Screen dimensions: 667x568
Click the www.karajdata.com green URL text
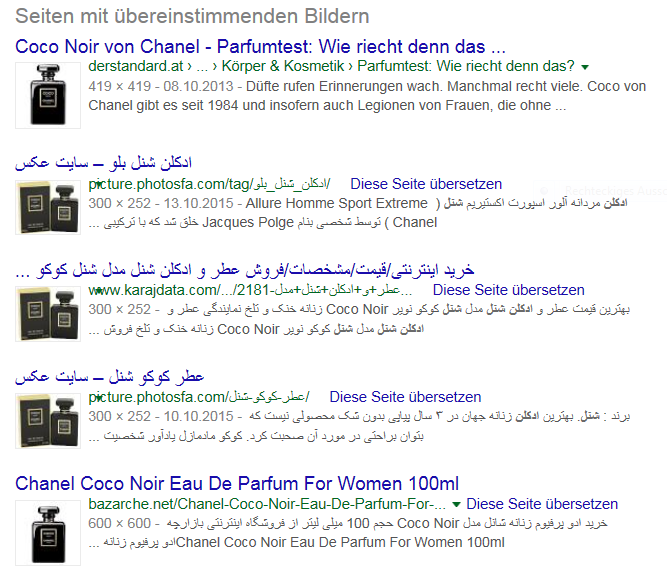coord(250,290)
